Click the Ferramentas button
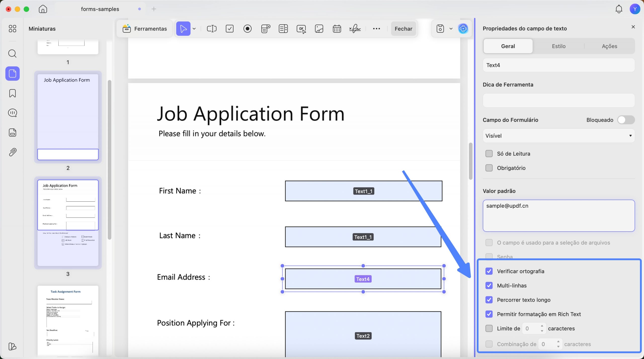This screenshot has height=359, width=644. pyautogui.click(x=145, y=29)
